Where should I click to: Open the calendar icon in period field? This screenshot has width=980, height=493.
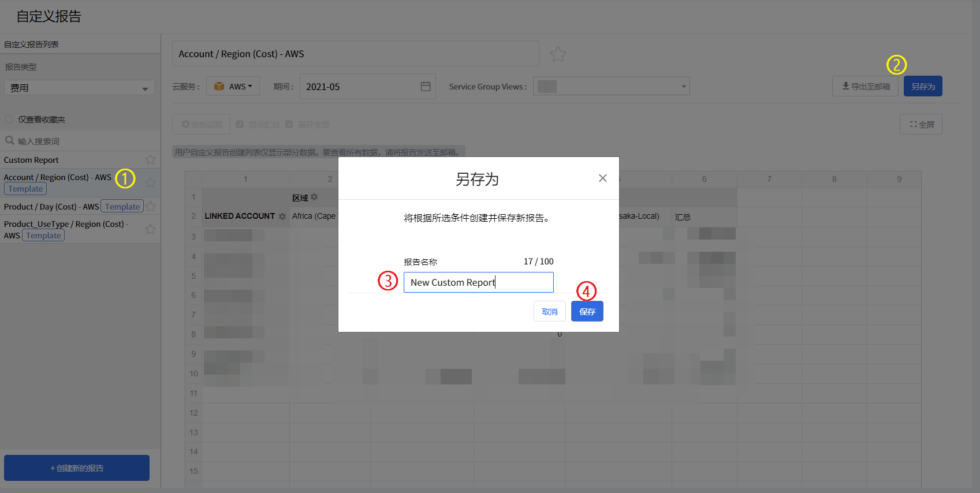426,87
